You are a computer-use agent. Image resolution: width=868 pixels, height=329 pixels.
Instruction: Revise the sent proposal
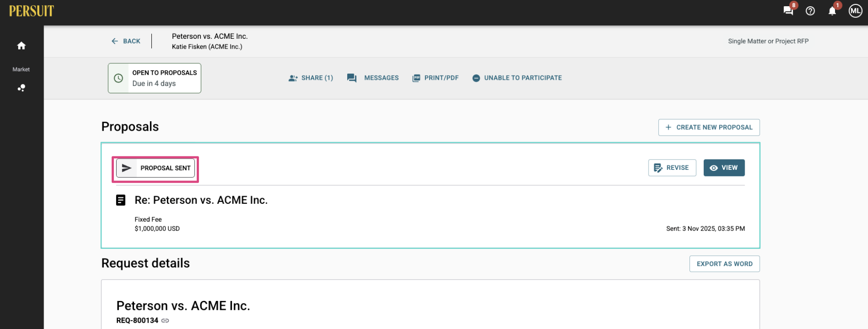[x=672, y=168]
